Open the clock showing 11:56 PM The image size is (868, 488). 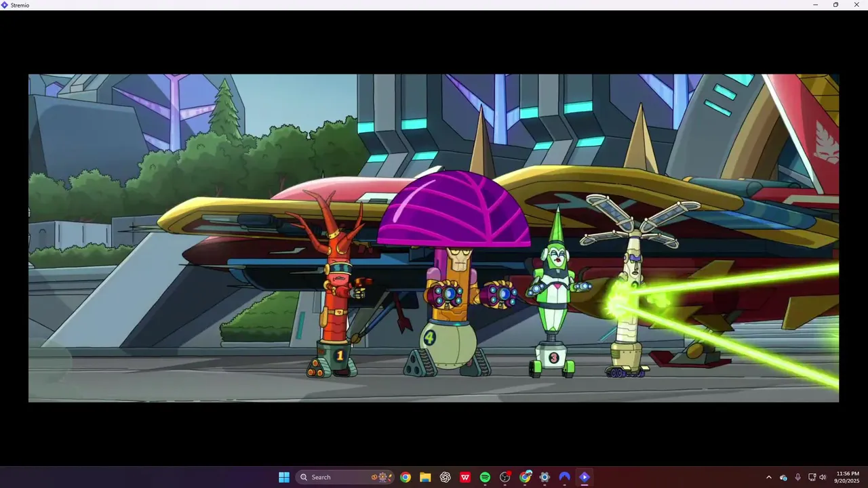848,477
